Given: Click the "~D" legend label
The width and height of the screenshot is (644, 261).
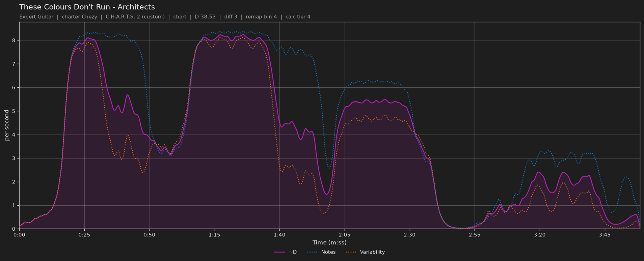Looking at the screenshot, I should tap(293, 252).
